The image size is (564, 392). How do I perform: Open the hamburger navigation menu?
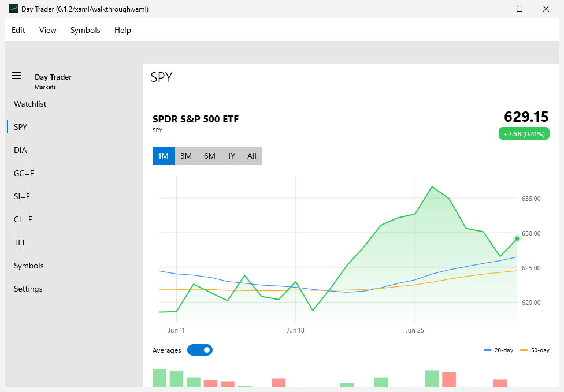click(16, 76)
